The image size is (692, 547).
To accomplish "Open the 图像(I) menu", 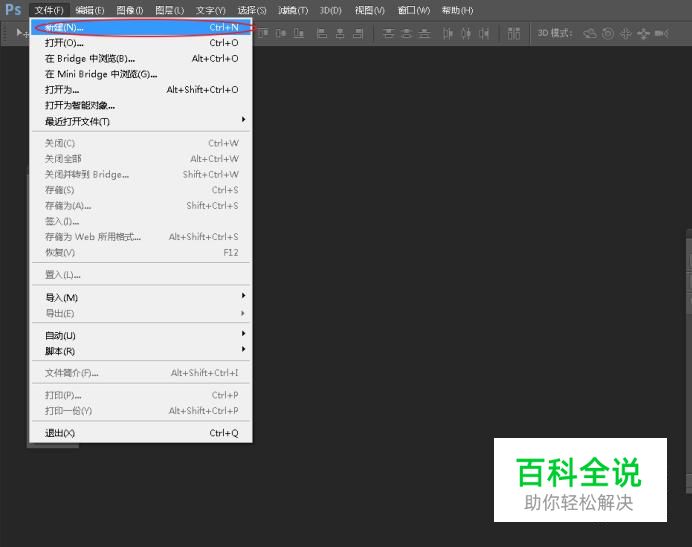I will (x=130, y=10).
